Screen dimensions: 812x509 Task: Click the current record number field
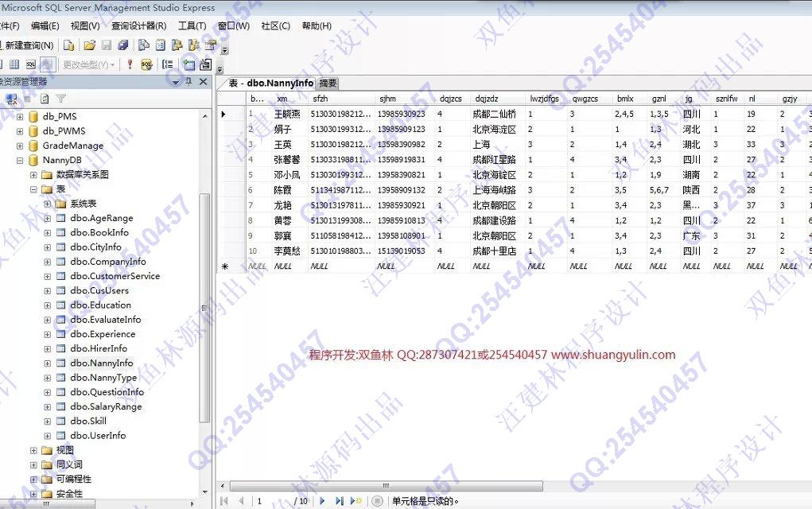click(272, 501)
